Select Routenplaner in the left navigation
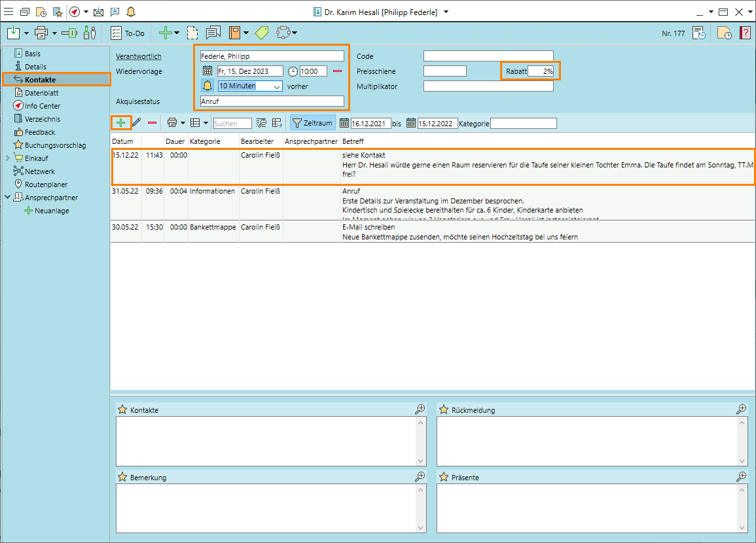The image size is (756, 543). point(46,184)
